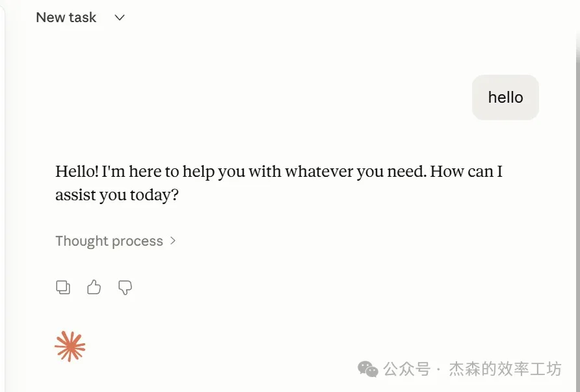
Task: Click the Thought process link
Action: coord(109,241)
